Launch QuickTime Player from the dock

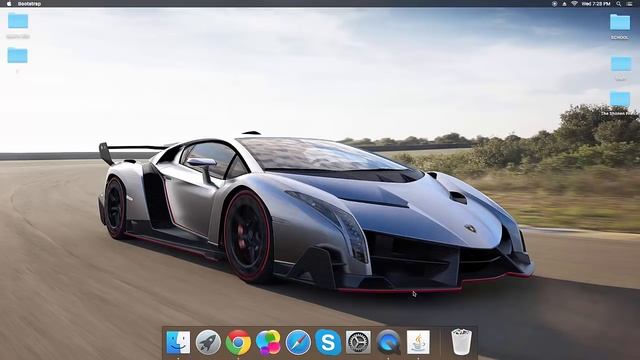[389, 342]
